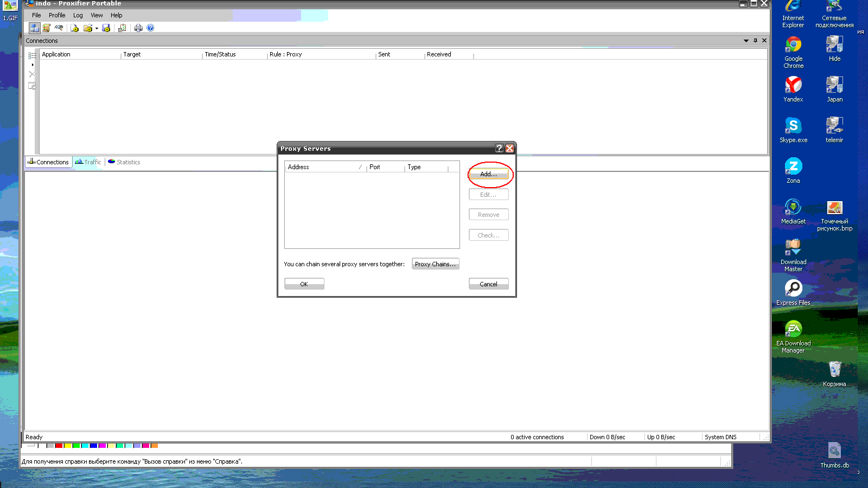Screen dimensions: 868x488
Task: Open profile folder icon in toolbar
Action: 88,28
